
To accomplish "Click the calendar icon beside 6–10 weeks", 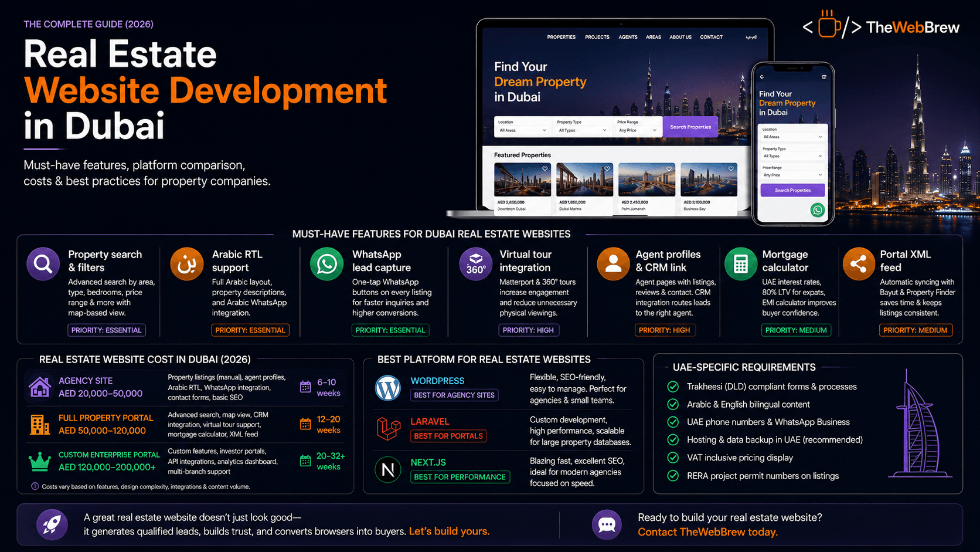I will (x=305, y=387).
